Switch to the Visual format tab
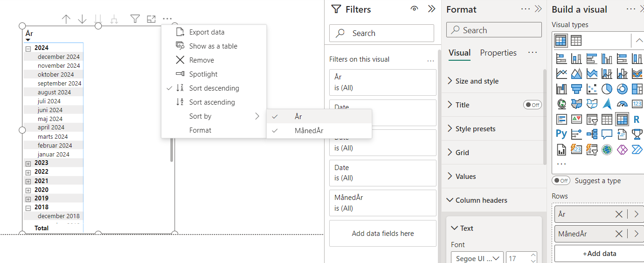The height and width of the screenshot is (263, 644). [459, 53]
